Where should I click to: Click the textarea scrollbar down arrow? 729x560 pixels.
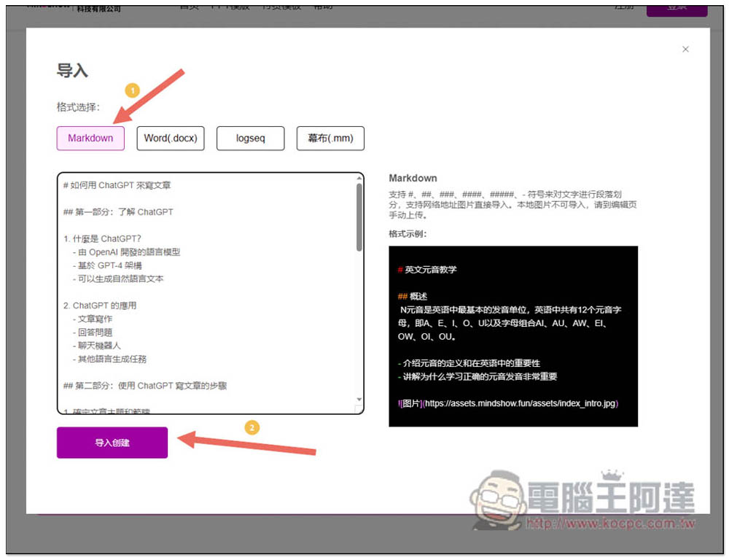point(359,399)
